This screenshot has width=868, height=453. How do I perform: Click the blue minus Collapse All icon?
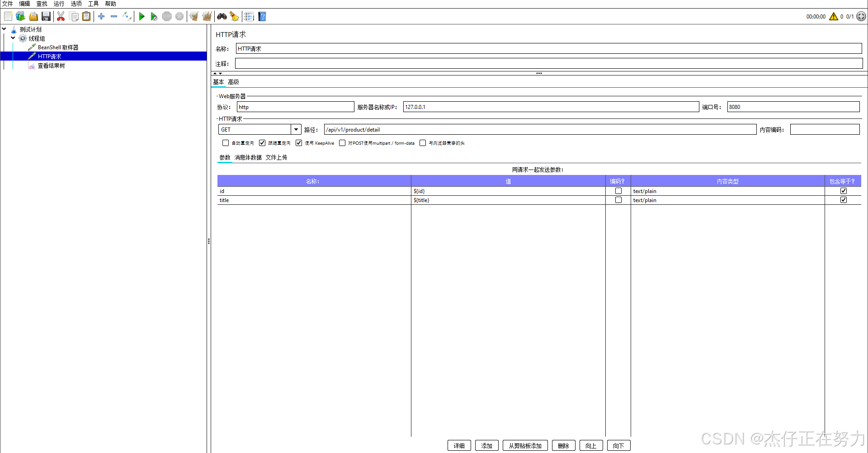click(114, 17)
